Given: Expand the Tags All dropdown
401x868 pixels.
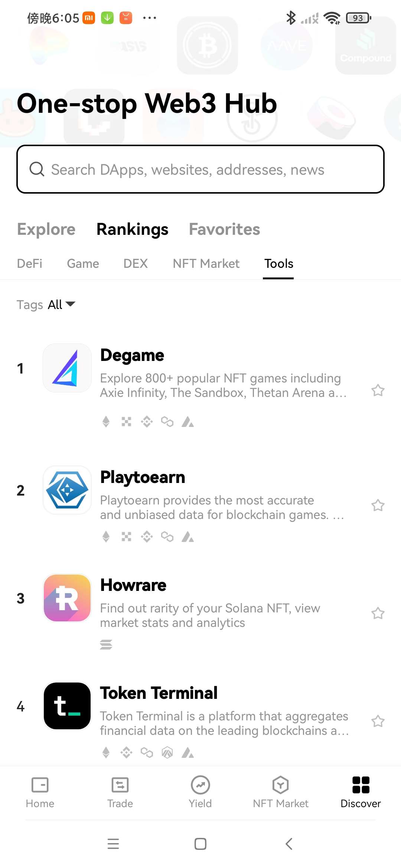Looking at the screenshot, I should click(62, 305).
